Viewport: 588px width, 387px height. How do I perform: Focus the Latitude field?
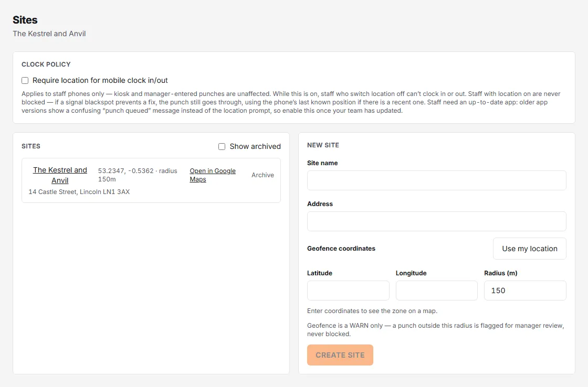pos(348,291)
